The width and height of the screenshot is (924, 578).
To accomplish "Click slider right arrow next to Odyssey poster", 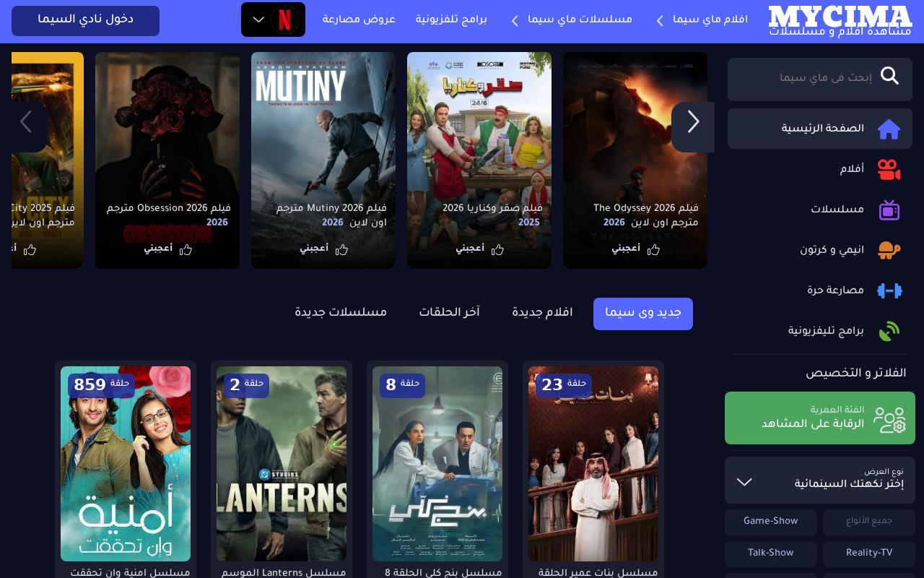I will coord(693,127).
